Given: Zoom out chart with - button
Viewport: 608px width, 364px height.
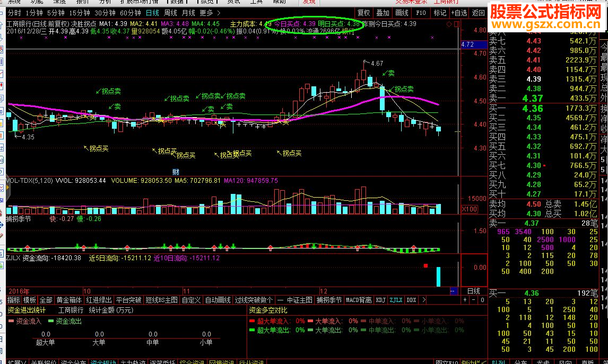Looking at the screenshot, I should (x=473, y=300).
